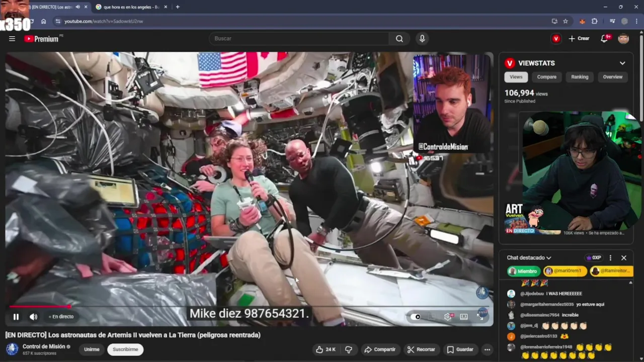Like the video with 24 K likes
The height and width of the screenshot is (362, 644).
[x=325, y=349]
